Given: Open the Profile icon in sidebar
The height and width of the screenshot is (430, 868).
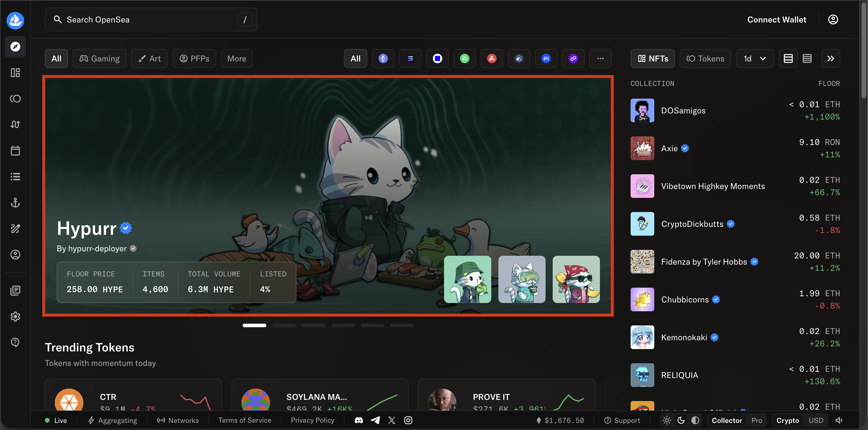Looking at the screenshot, I should coord(15,255).
